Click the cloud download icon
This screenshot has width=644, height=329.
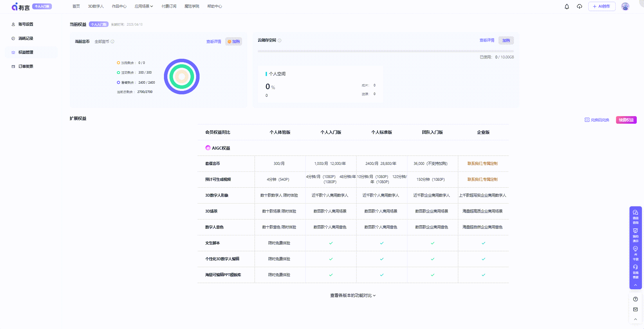coord(579,7)
